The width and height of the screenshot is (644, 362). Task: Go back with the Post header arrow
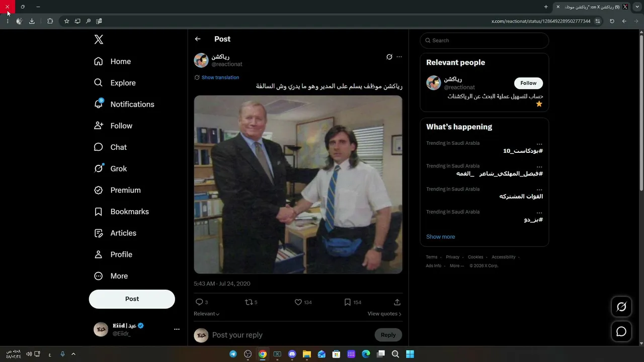[198, 39]
